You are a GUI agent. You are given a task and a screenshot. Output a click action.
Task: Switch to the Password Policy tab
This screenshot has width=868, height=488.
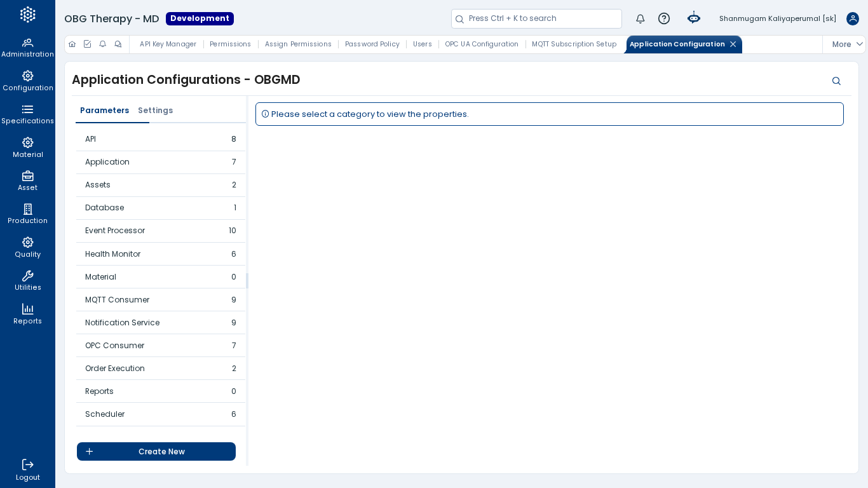click(x=372, y=44)
